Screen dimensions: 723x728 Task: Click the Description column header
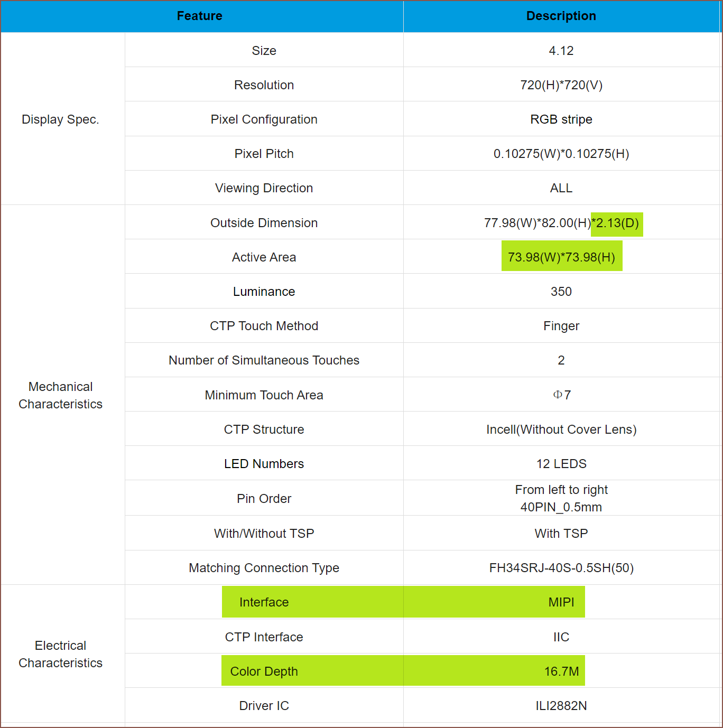[561, 16]
